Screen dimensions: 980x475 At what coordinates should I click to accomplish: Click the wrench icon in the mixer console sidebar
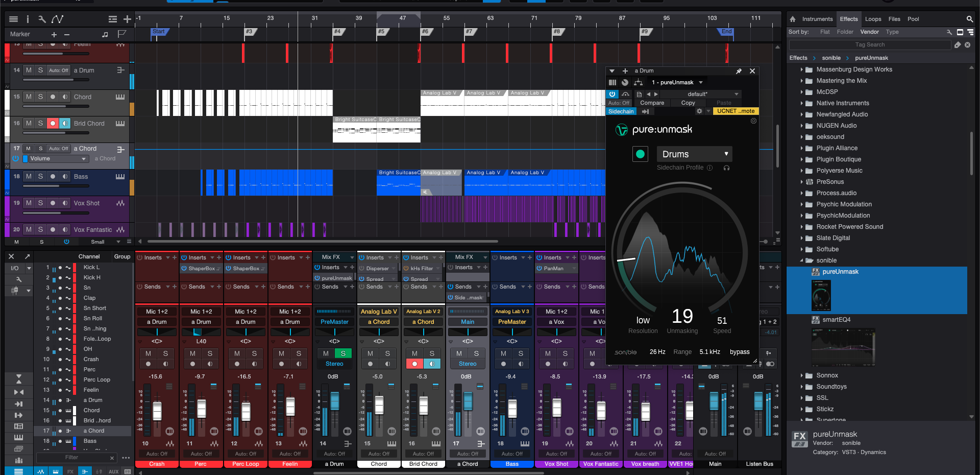(18, 279)
